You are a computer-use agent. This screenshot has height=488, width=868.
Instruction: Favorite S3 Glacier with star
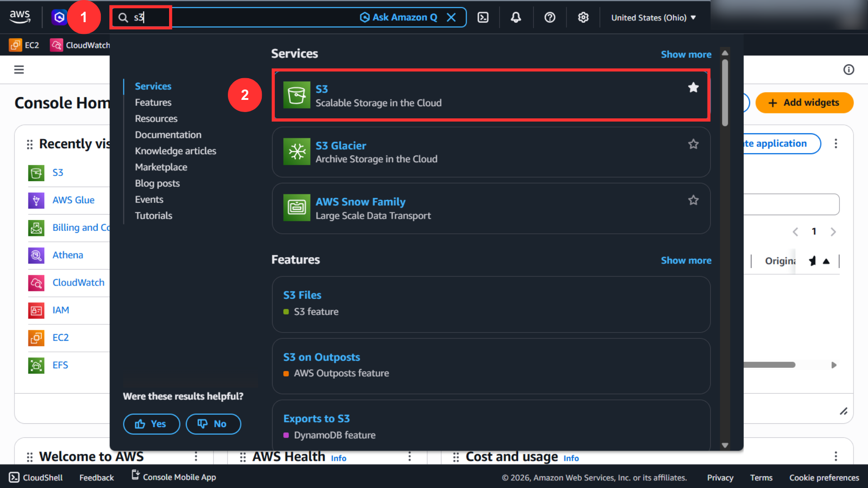[x=693, y=144]
